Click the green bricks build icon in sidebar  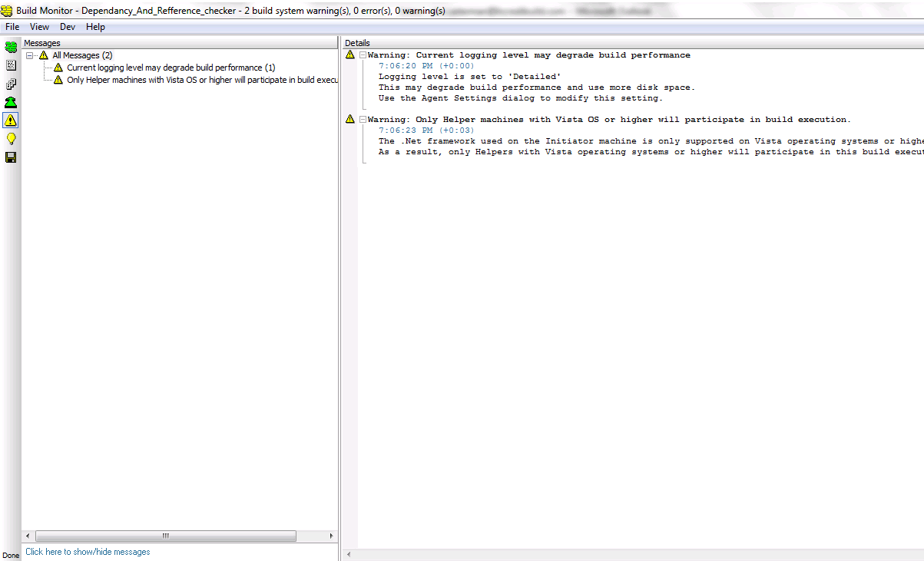coord(11,48)
